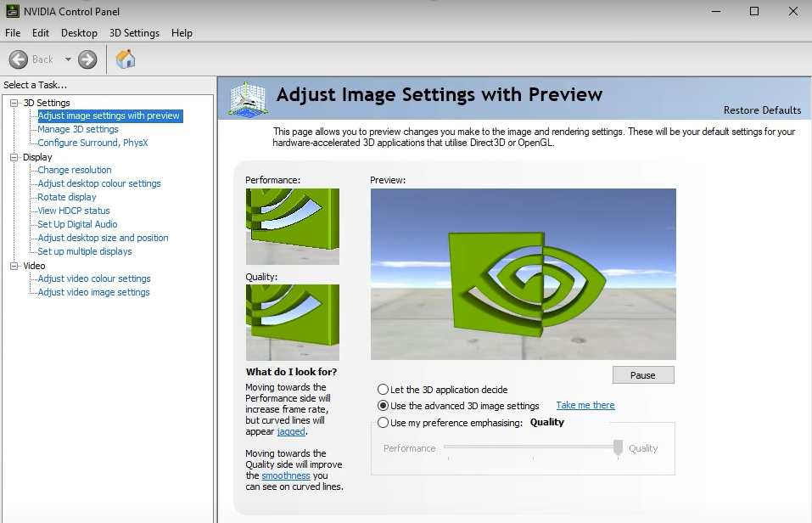Click the Performance preview thumbnail
This screenshot has height=523, width=812.
pyautogui.click(x=293, y=227)
